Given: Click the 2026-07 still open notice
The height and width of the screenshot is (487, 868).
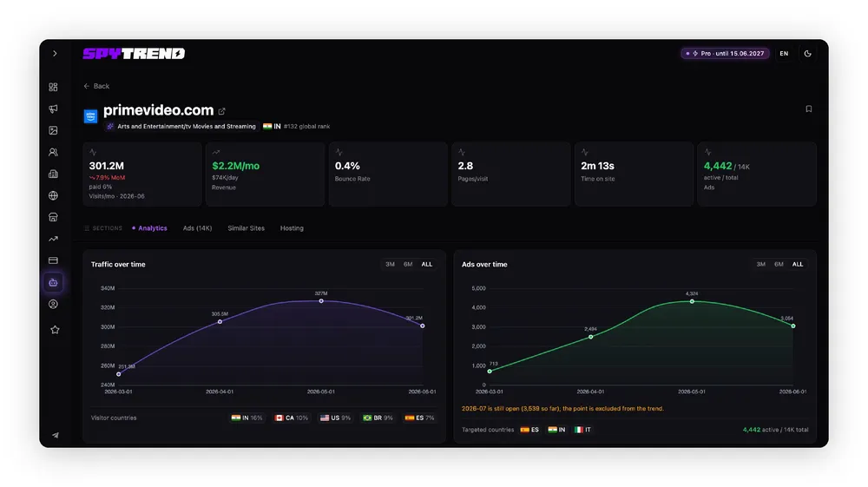Looking at the screenshot, I should coord(562,409).
